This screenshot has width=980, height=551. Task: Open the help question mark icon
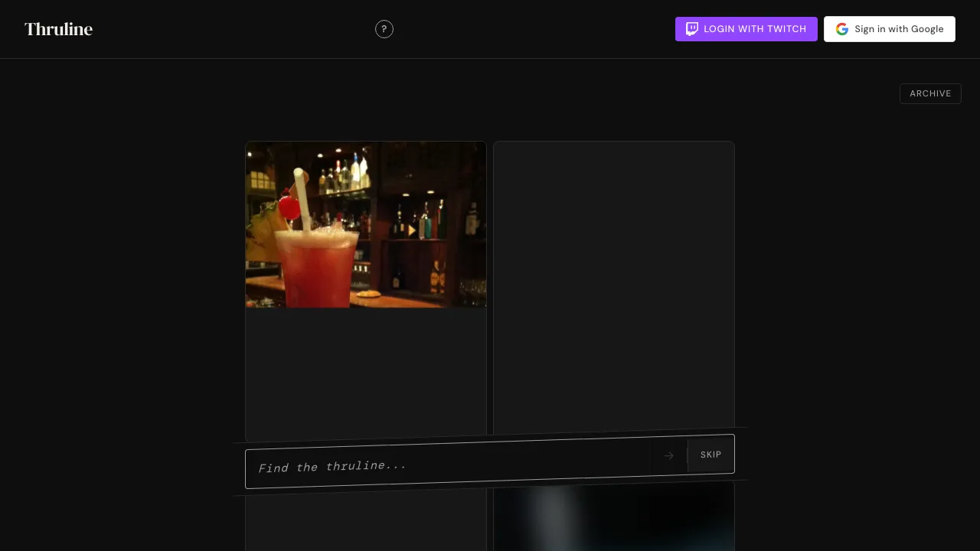point(384,29)
